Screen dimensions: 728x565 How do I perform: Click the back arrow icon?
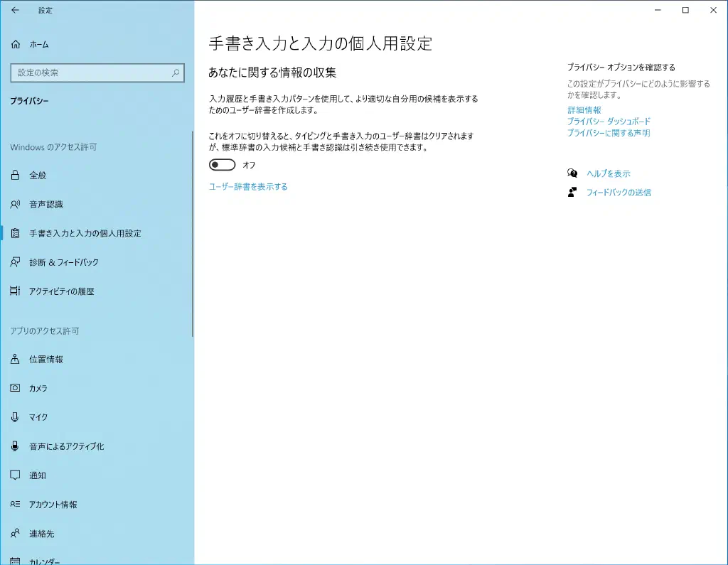(x=15, y=10)
